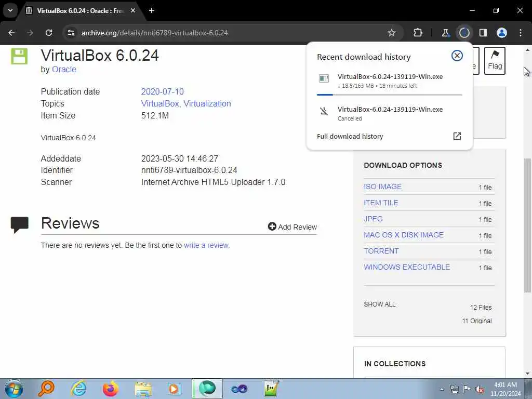Screen dimensions: 532x399
Task: Open the Chrome three-dot menu
Action: [521, 33]
